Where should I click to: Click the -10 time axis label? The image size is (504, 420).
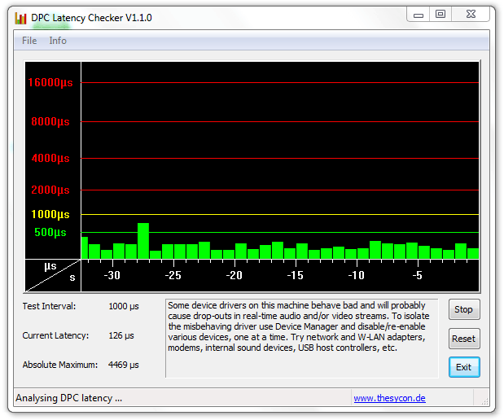click(356, 275)
